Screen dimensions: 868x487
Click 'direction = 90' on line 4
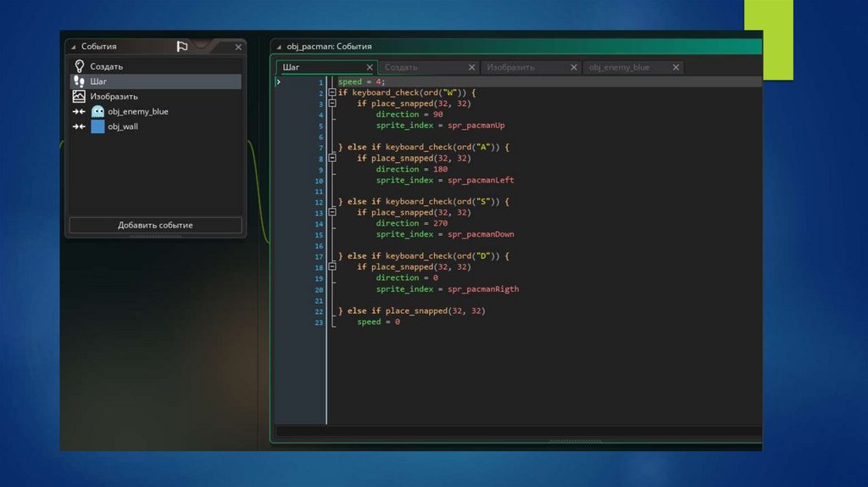(x=409, y=115)
